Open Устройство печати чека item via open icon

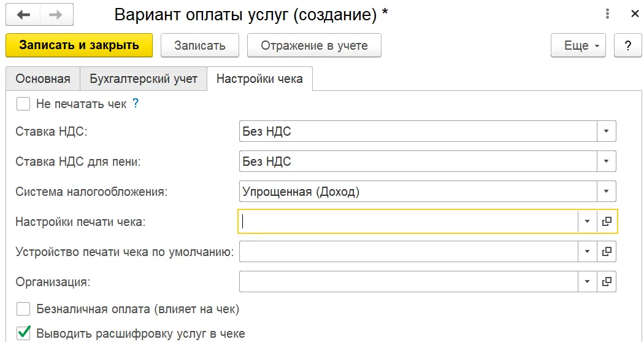[607, 251]
